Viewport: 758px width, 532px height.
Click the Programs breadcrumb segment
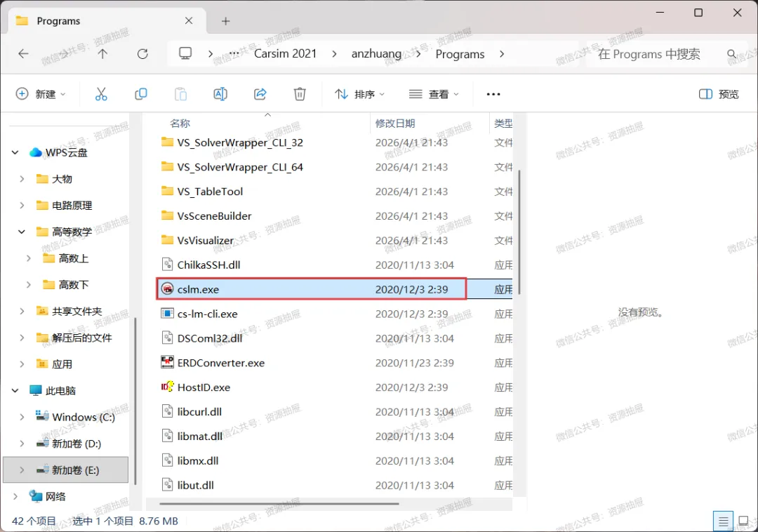click(x=460, y=54)
